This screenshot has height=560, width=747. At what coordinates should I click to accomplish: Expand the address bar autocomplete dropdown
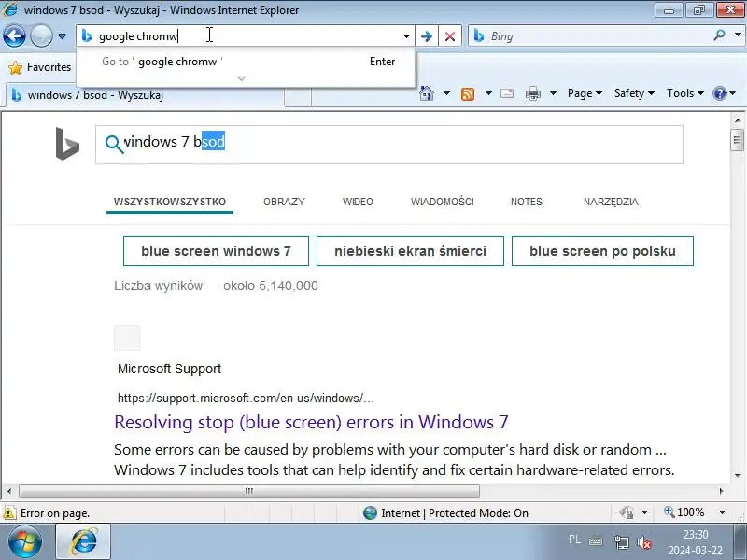pyautogui.click(x=406, y=36)
